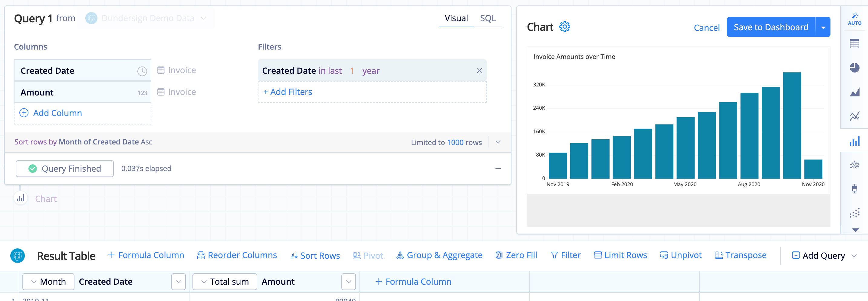The image size is (868, 301).
Task: Minimize the query results panel
Action: [498, 169]
